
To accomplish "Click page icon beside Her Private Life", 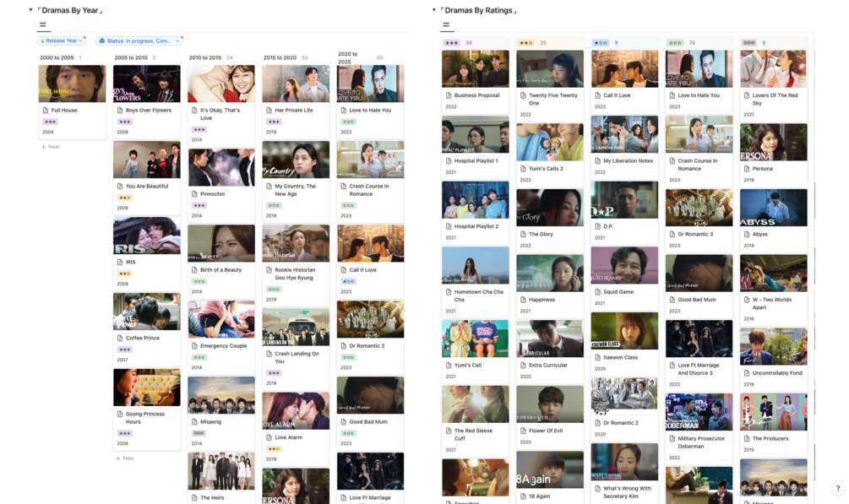I will pos(269,110).
